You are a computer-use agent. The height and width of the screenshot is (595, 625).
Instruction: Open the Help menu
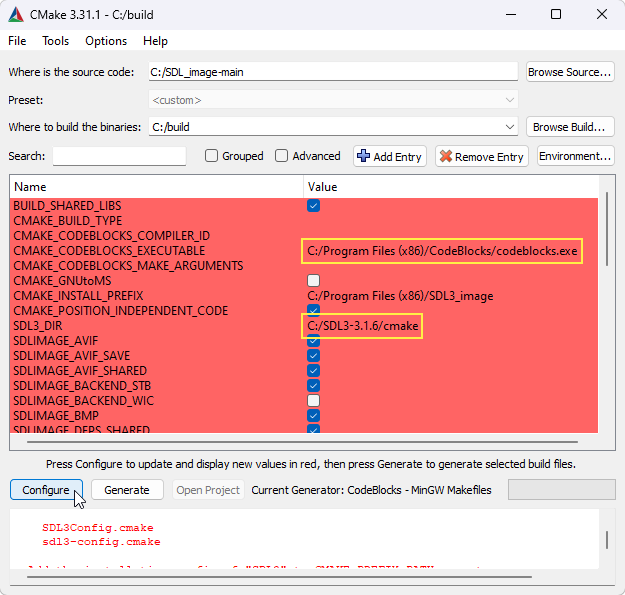click(155, 41)
